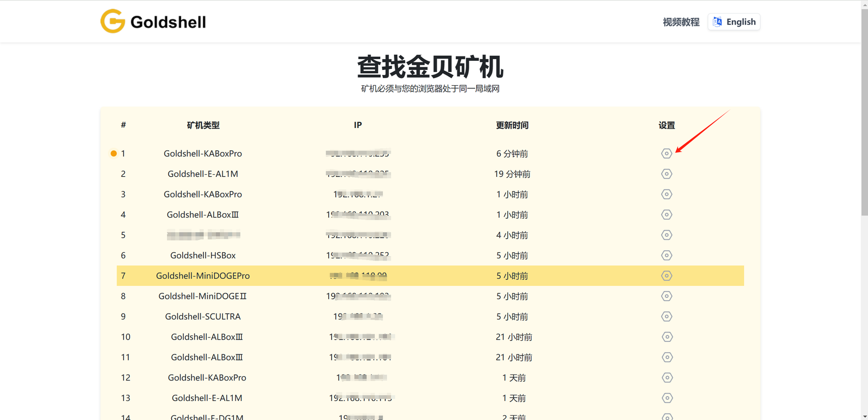Select row 11 Goldshell-ALBoxIII name
Image resolution: width=868 pixels, height=420 pixels.
[207, 357]
